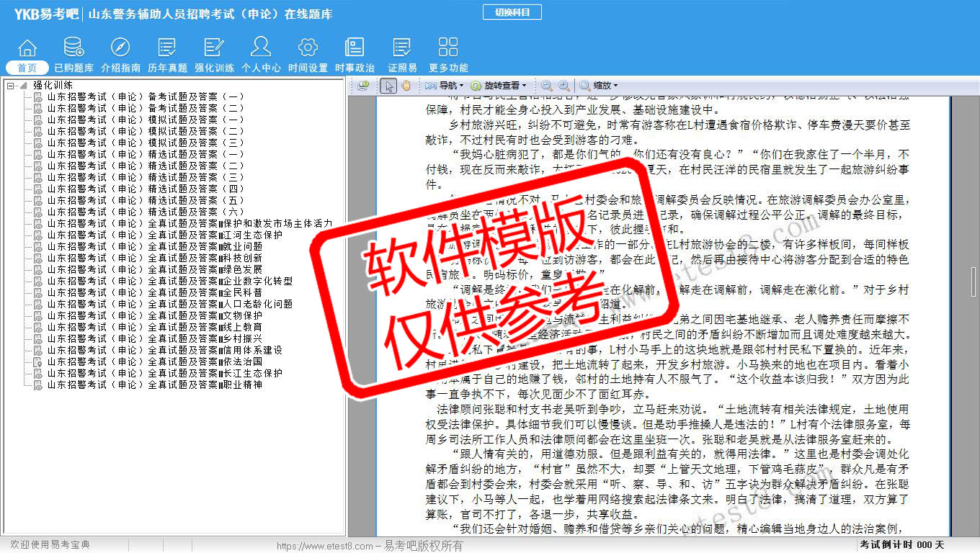Select 模拟试题及答案（一） in the tree

point(145,120)
